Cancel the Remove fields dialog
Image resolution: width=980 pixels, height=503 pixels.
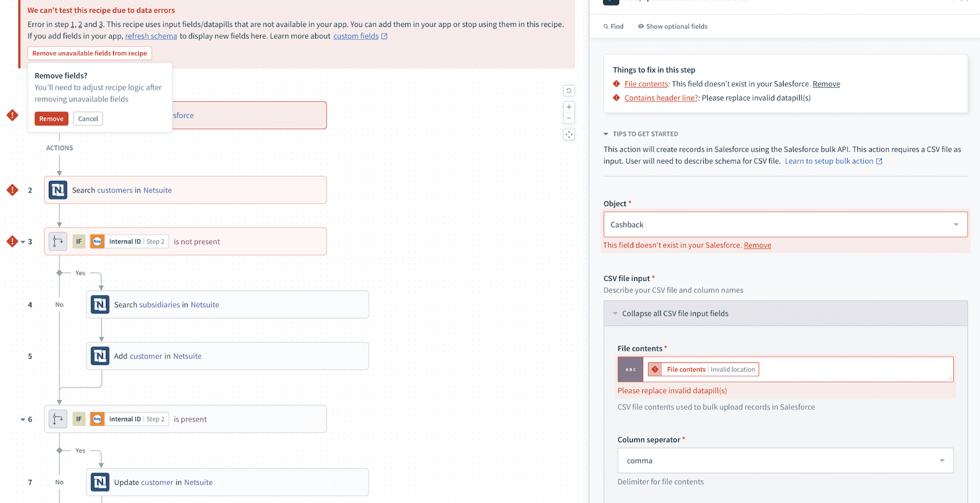88,119
